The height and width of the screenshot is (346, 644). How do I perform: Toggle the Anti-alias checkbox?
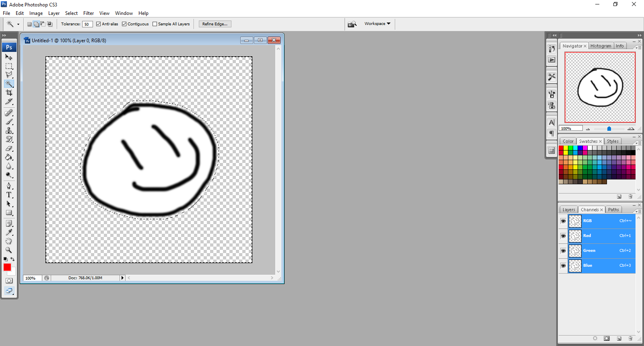click(x=98, y=24)
